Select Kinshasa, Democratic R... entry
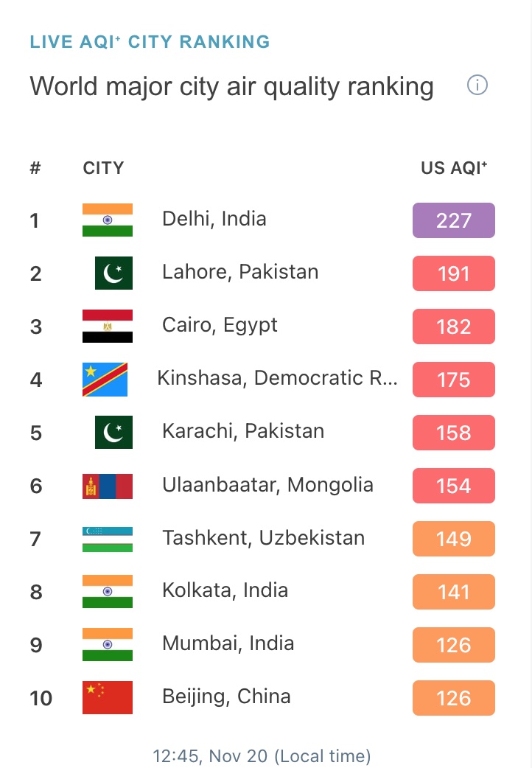The height and width of the screenshot is (768, 532). tap(277, 378)
